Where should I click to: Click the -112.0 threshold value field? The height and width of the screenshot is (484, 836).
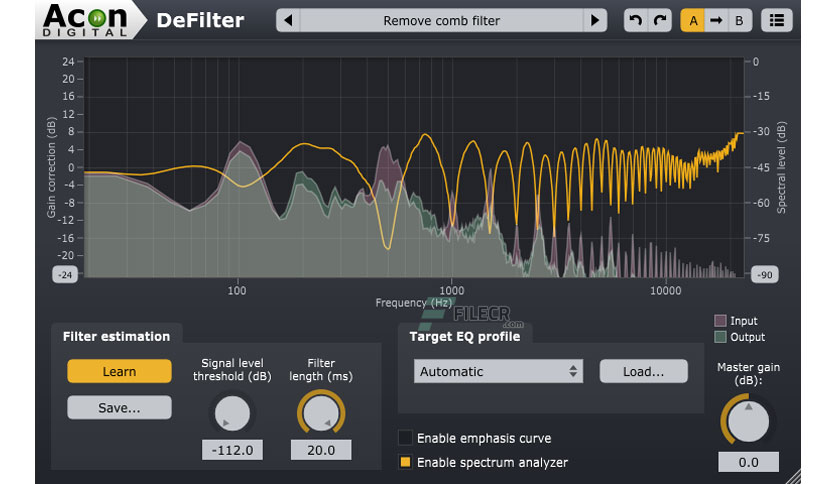(x=232, y=450)
